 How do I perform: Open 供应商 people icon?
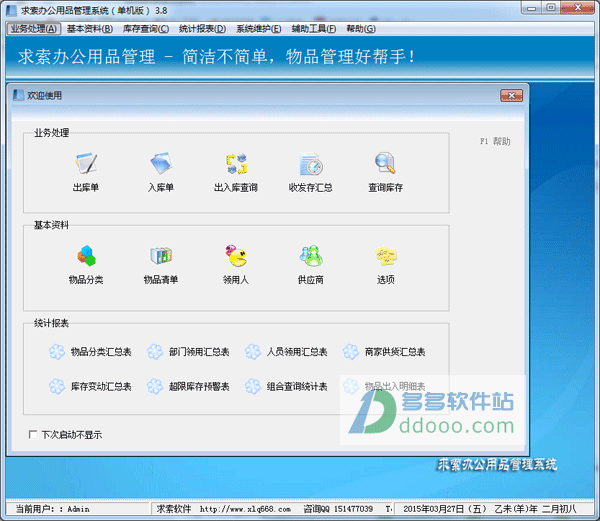tap(311, 256)
